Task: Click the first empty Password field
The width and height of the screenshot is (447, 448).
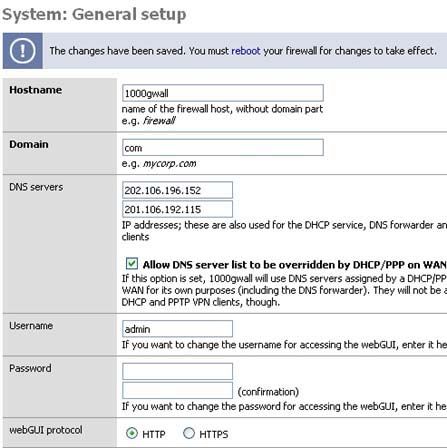Action: (177, 371)
